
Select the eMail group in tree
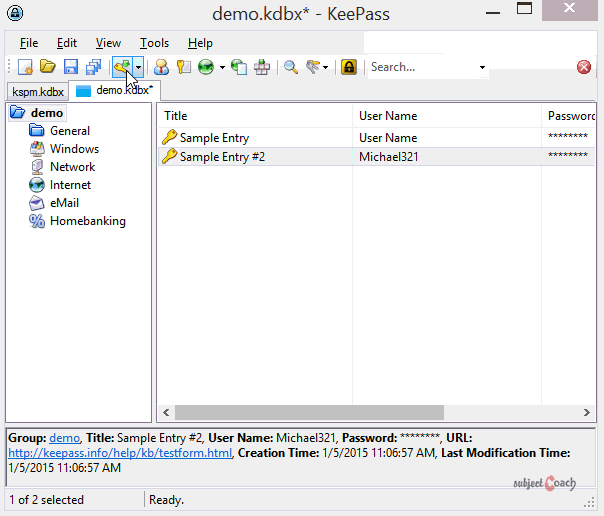(64, 203)
